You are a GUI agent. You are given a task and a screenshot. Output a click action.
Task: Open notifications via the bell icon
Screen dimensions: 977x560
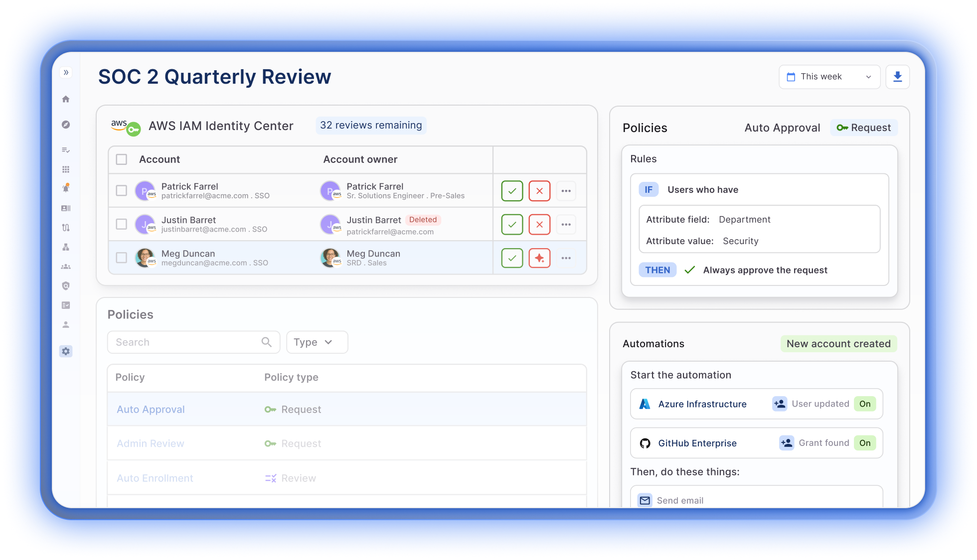tap(65, 188)
